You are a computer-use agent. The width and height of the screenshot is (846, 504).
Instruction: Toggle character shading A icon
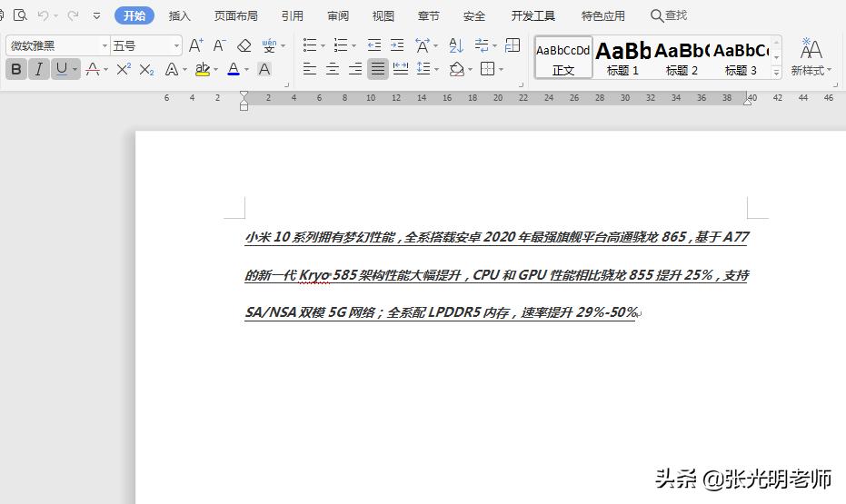tap(264, 69)
